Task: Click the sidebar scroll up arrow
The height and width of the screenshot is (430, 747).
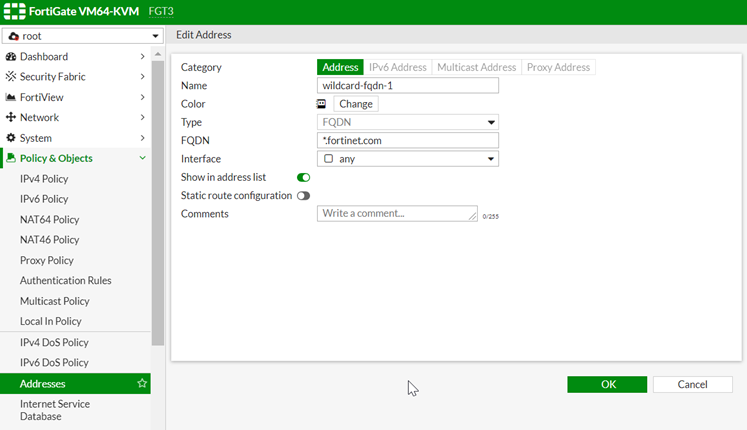Action: 158,54
